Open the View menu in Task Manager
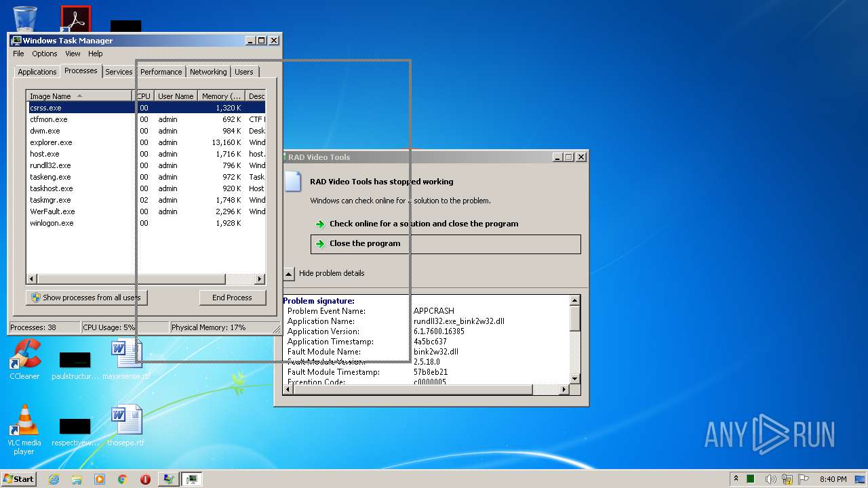 (x=73, y=54)
